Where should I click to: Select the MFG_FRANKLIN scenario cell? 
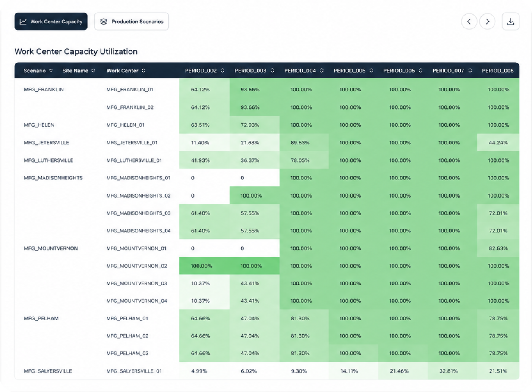point(44,90)
